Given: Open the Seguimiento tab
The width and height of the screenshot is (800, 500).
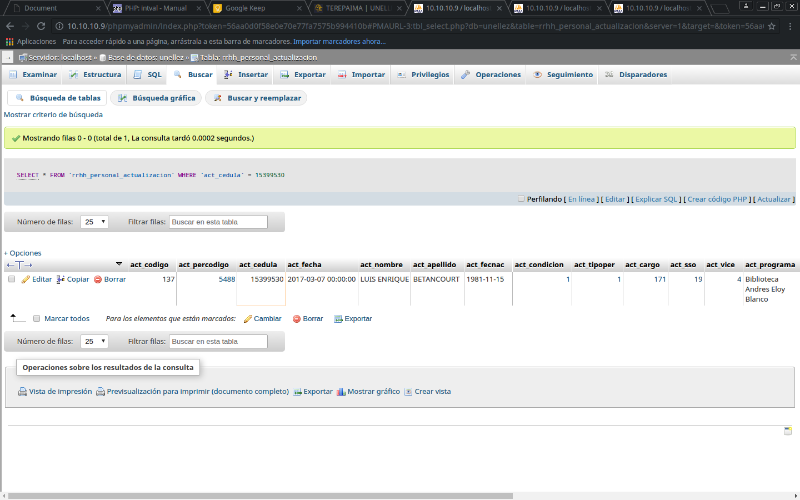Looking at the screenshot, I should (563, 74).
